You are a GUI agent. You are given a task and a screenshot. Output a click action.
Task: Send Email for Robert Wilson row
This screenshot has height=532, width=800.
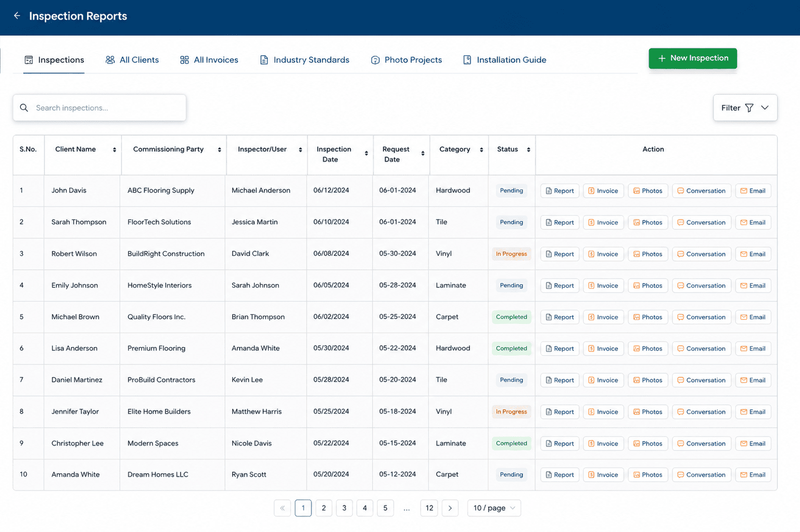pos(753,254)
